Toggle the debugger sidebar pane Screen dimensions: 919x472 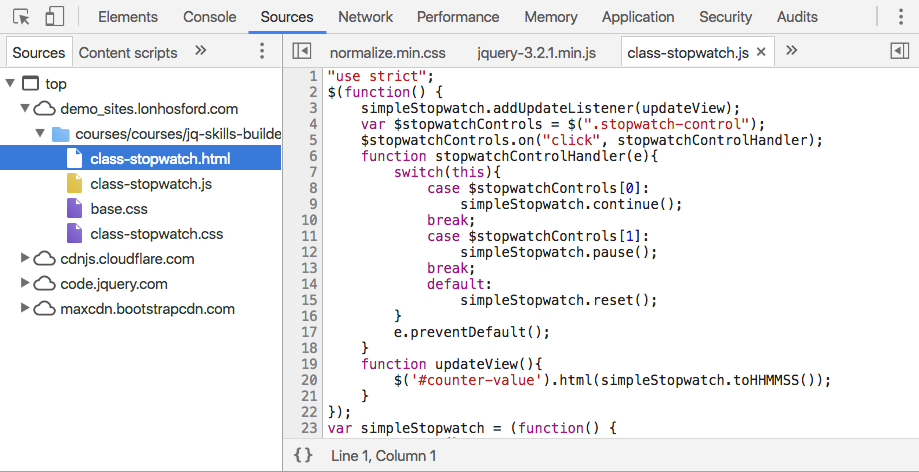click(900, 52)
